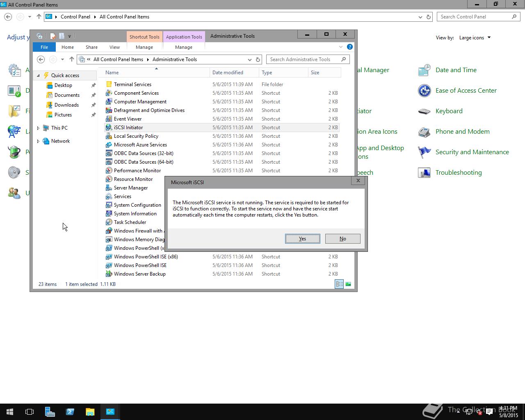Select the Services shortcut icon
525x420 pixels.
point(109,196)
